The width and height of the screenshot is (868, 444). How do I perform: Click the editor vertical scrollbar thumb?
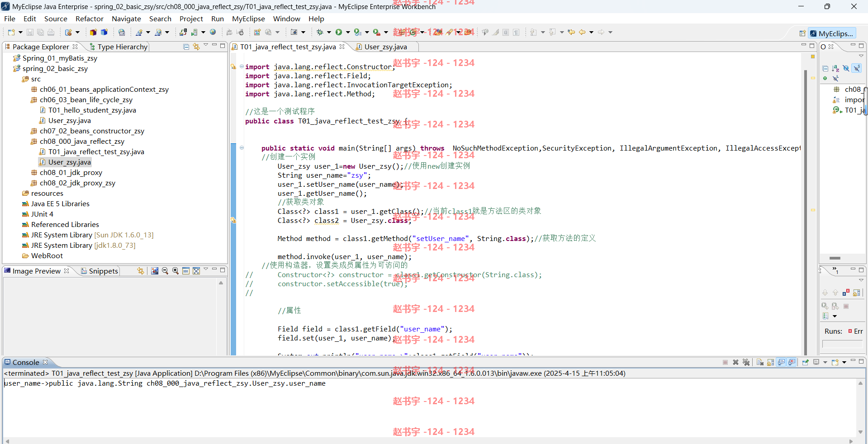pos(806,213)
